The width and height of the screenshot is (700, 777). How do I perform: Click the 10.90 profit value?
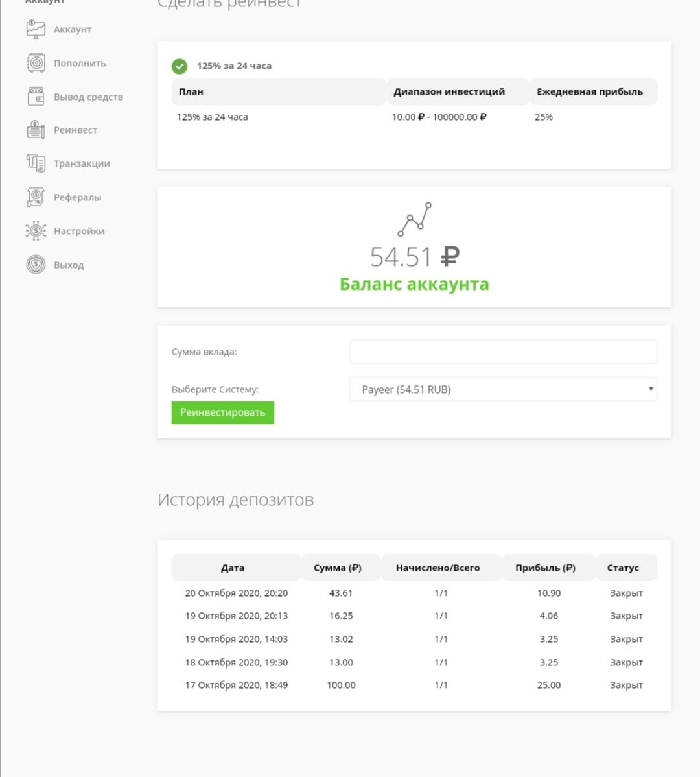point(548,593)
